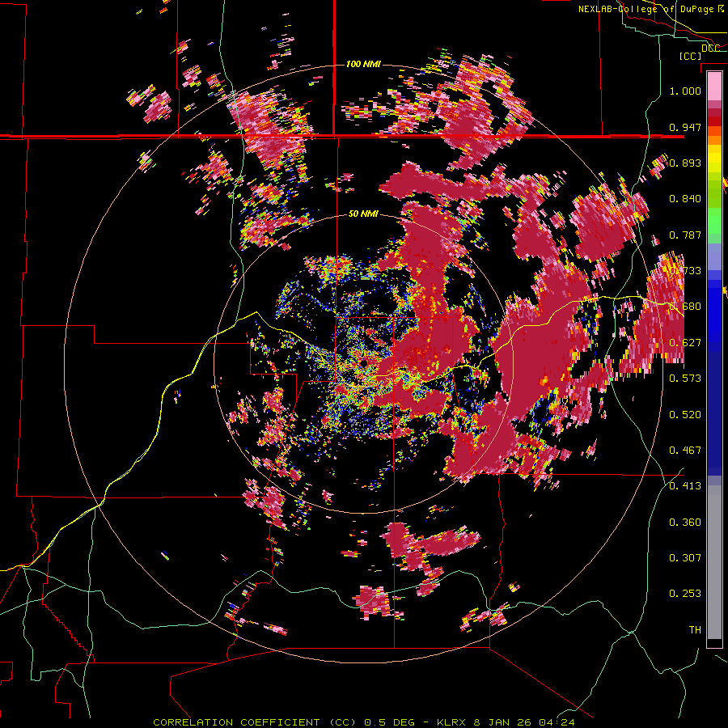Screen dimensions: 728x728
Task: Select the 0.307 scale label
Action: point(685,558)
